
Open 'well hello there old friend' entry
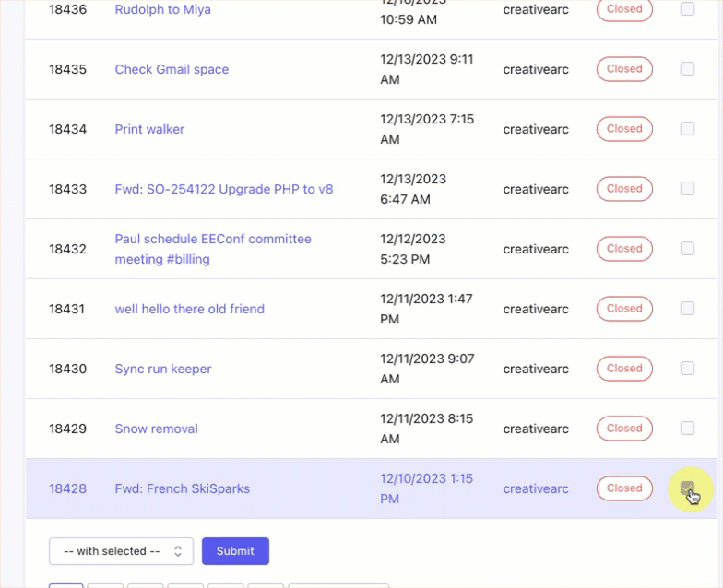tap(189, 309)
